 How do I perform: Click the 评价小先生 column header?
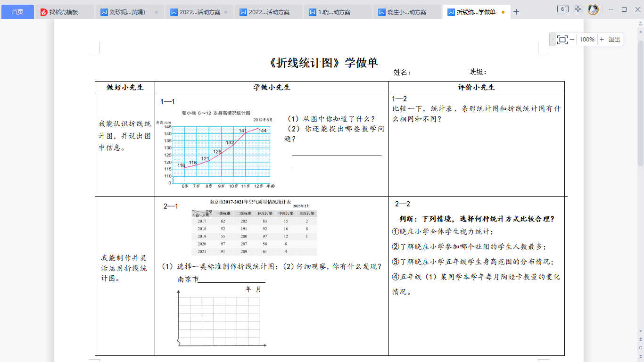(476, 87)
